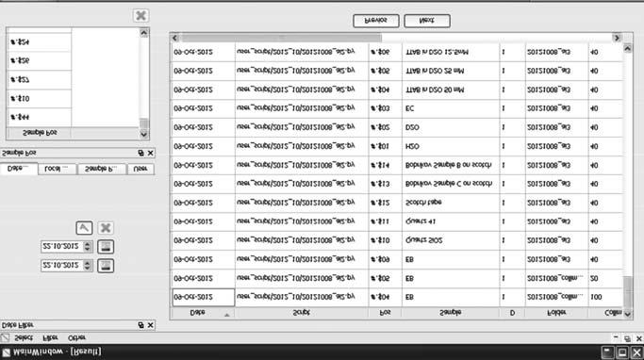Apply date filter with checkmark button
Image resolution: width=644 pixels, height=360 pixels.
[84, 228]
